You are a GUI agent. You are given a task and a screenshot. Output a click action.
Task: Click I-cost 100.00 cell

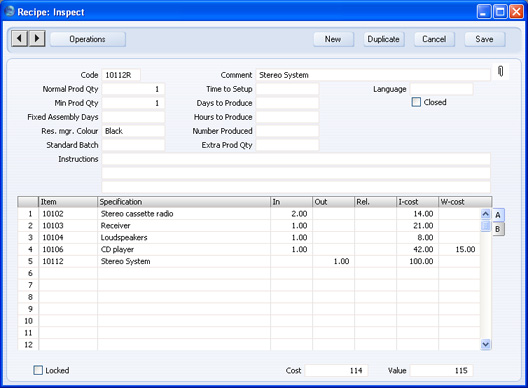click(417, 261)
